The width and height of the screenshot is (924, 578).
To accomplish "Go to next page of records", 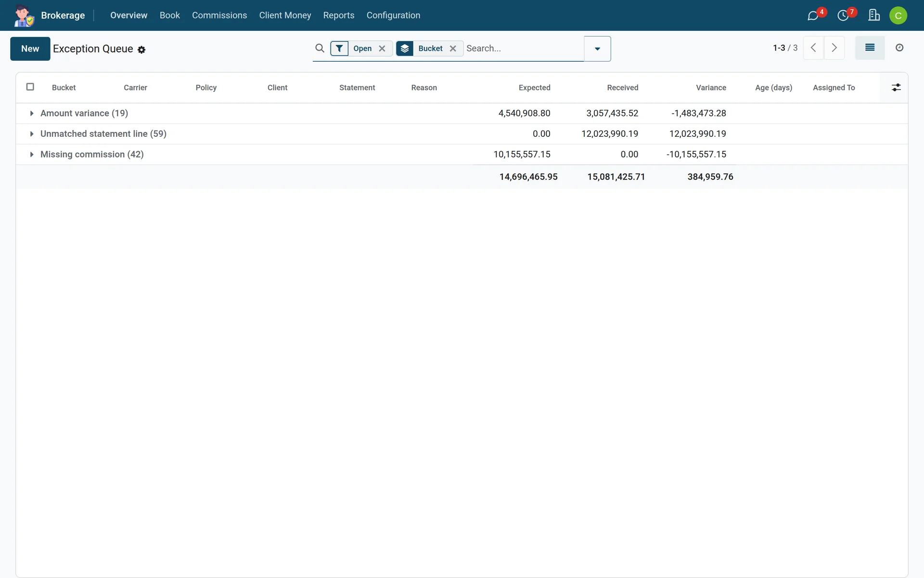I will 834,48.
